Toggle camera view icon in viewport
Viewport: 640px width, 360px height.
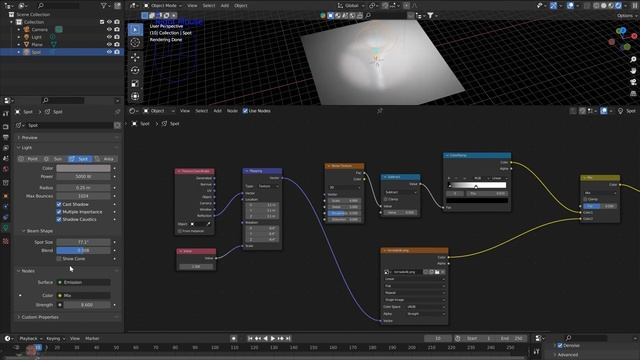point(633,82)
